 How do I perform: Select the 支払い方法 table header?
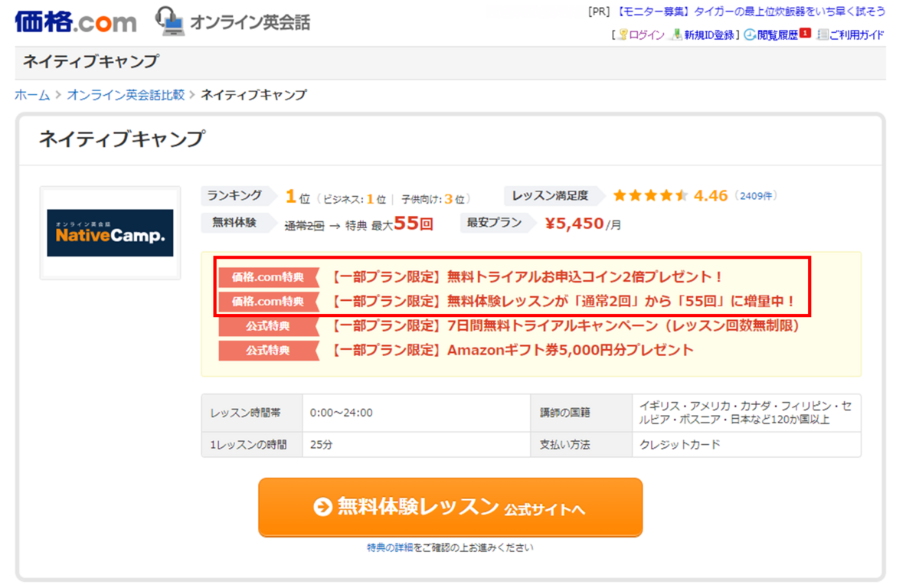[581, 444]
